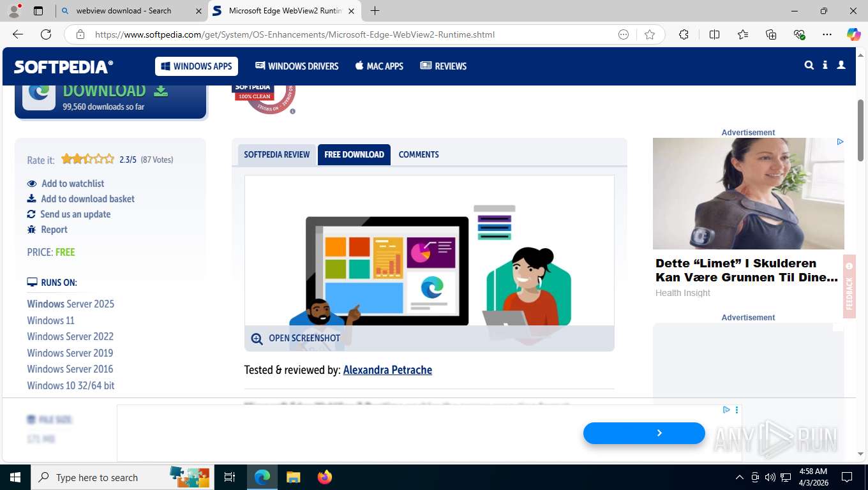Open File Explorer from the taskbar
Screen dimensions: 868x490
pyautogui.click(x=293, y=477)
